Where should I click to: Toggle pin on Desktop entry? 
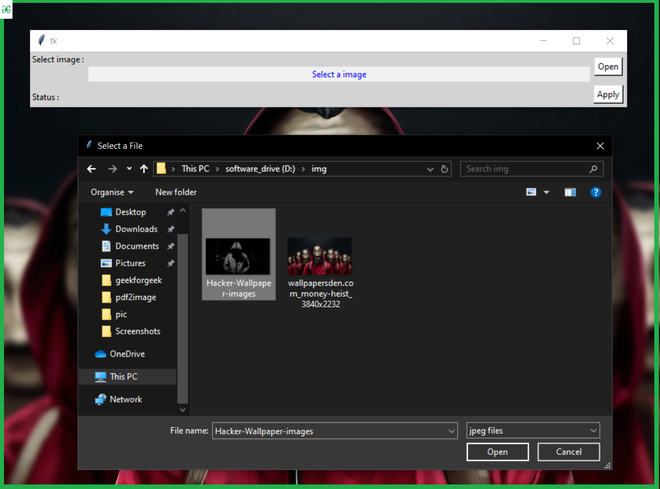(170, 213)
